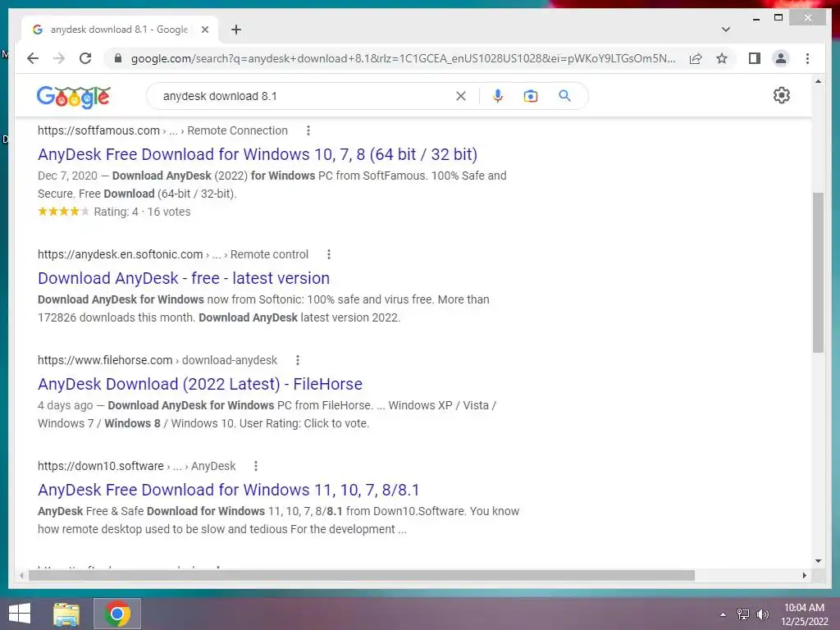Open AnyDesk Free Download for Windows 11 link
The width and height of the screenshot is (840, 630).
coord(229,490)
